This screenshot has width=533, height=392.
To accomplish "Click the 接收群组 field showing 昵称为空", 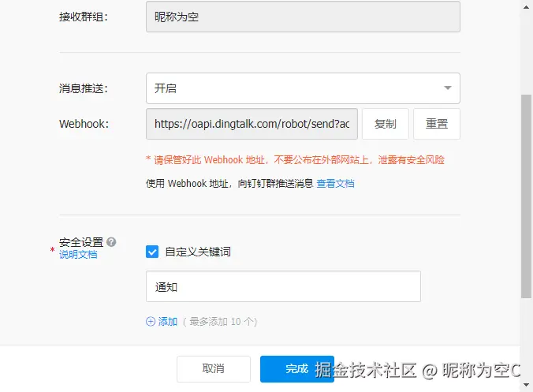I will tap(303, 17).
